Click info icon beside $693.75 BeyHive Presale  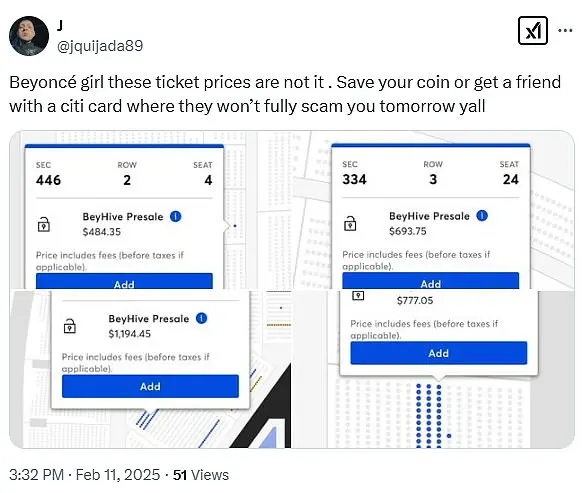pos(482,216)
